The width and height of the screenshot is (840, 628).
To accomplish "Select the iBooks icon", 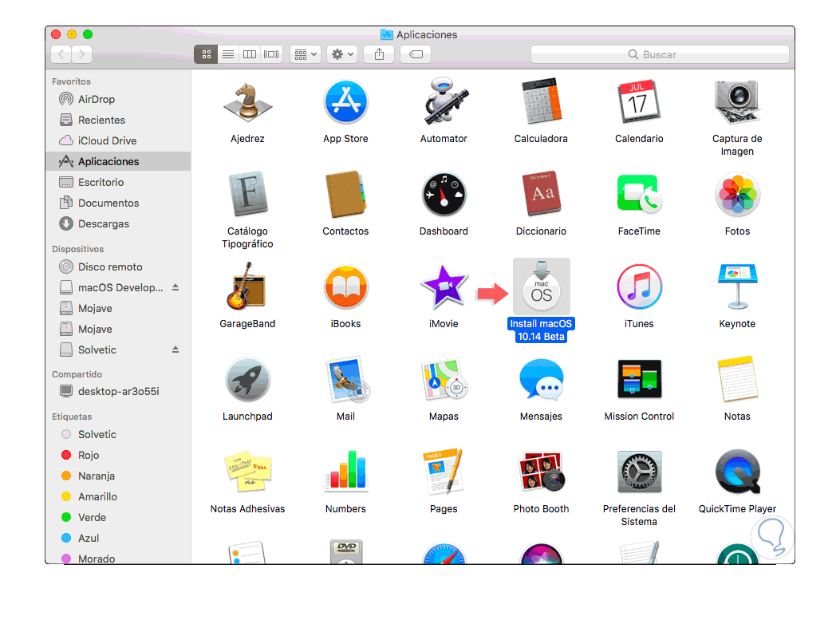I will [x=345, y=286].
